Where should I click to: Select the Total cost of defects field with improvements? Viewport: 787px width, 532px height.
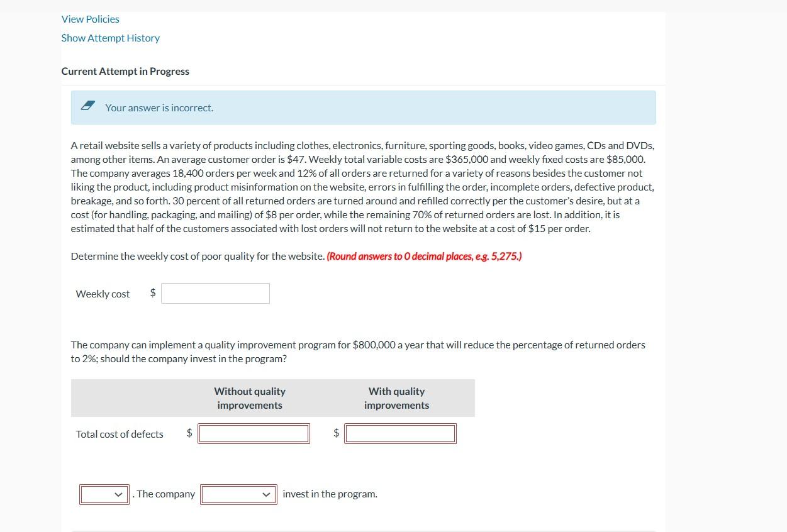pyautogui.click(x=400, y=433)
